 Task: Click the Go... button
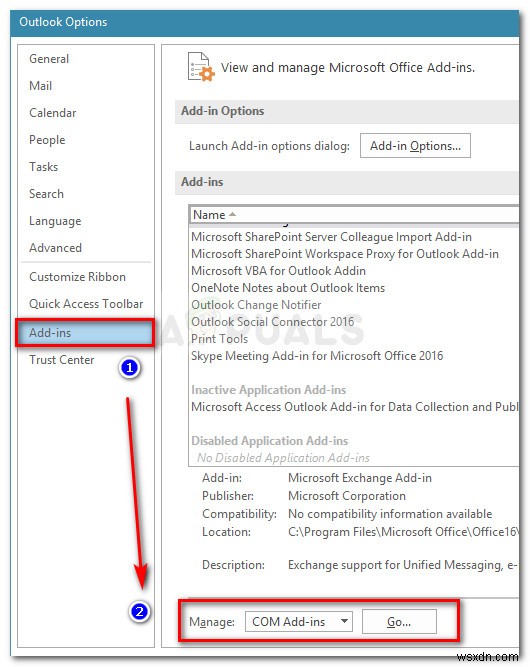click(x=399, y=622)
